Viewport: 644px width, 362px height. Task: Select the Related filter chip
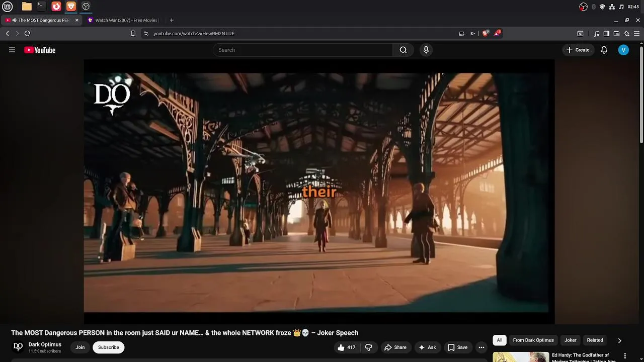pyautogui.click(x=595, y=340)
